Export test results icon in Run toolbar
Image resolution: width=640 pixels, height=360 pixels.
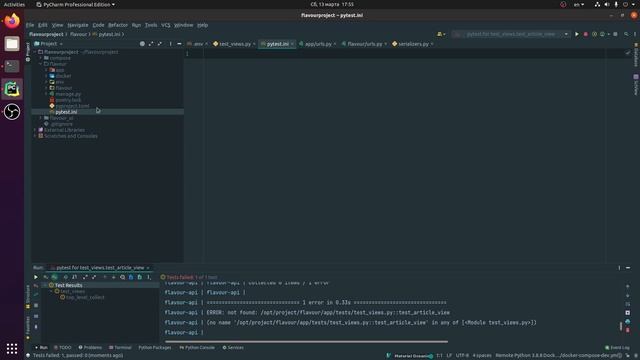140,277
